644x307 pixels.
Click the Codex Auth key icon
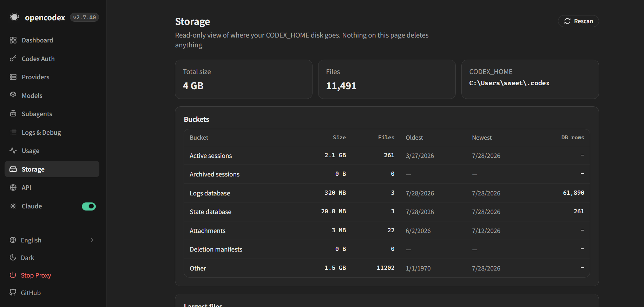coord(13,59)
